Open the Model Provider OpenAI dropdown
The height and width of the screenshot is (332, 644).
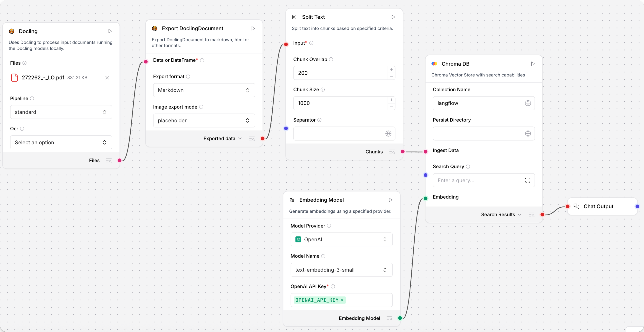341,239
